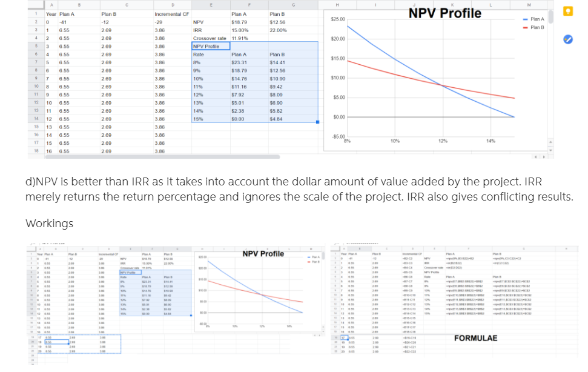Click the select-all corner box of the sheet
The width and height of the screenshot is (588, 372).
point(36,4)
